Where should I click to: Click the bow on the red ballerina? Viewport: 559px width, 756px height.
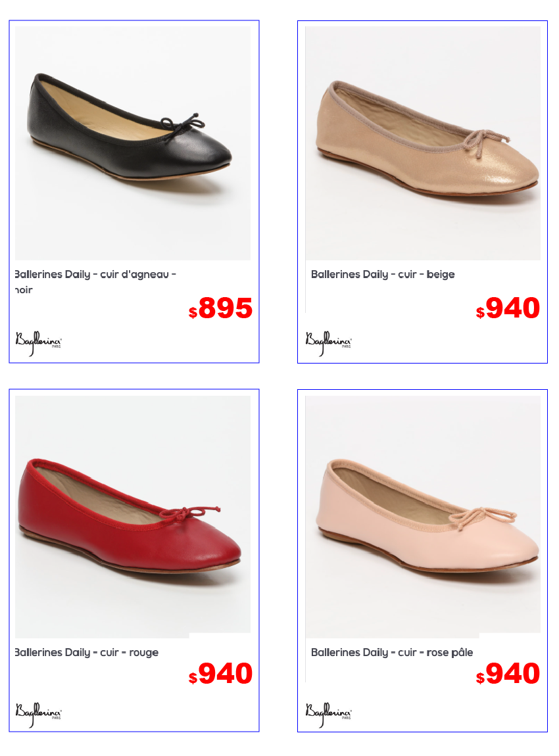coord(189,514)
